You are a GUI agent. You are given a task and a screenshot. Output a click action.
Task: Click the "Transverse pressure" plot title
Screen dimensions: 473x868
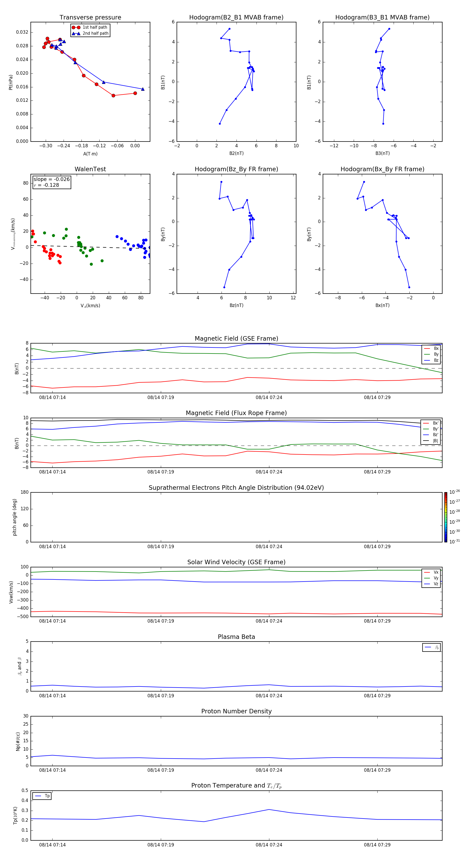point(90,18)
